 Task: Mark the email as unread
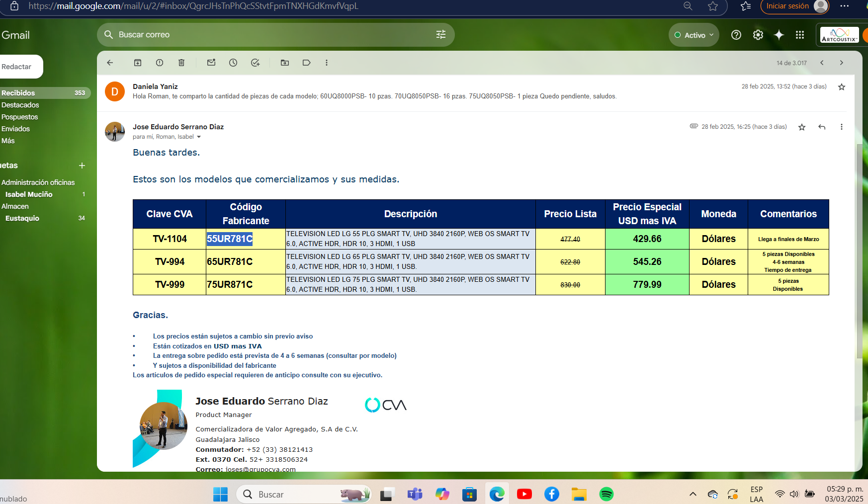pyautogui.click(x=211, y=63)
